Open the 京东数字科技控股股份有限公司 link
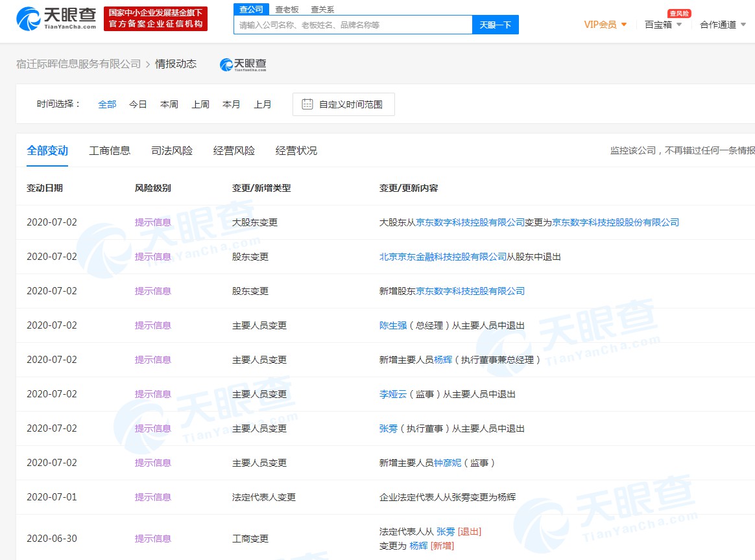The image size is (755, 560). tap(616, 222)
